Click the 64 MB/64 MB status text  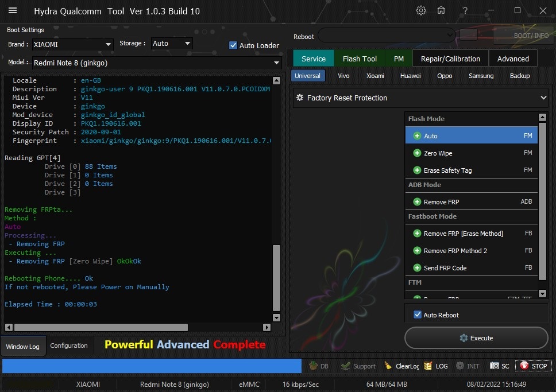point(387,384)
